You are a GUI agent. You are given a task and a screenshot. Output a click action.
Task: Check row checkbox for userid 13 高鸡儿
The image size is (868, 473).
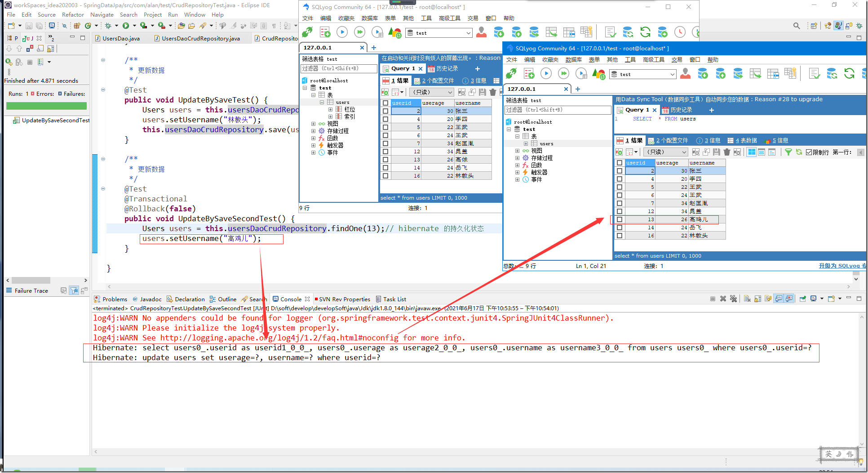click(620, 219)
